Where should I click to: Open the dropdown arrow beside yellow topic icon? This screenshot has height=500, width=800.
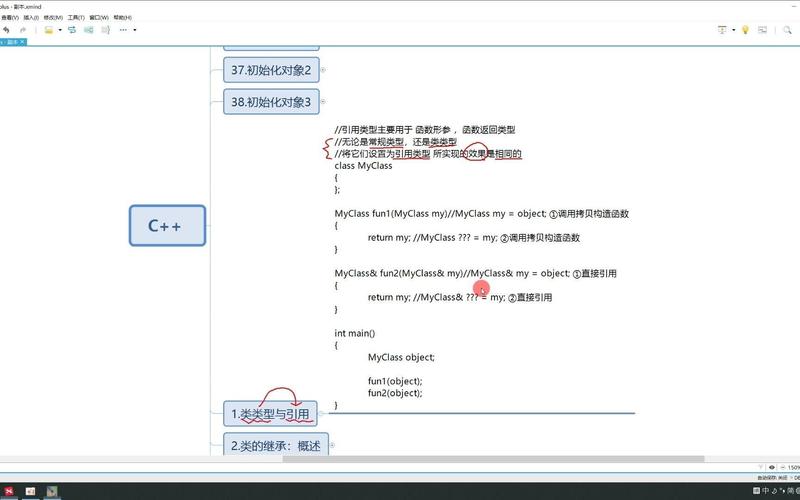(x=60, y=30)
